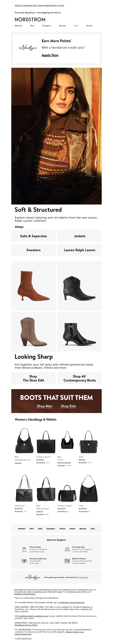Open the Kate Spade New York handbag thumbnail
This screenshot has width=113, height=644.
coord(24,440)
